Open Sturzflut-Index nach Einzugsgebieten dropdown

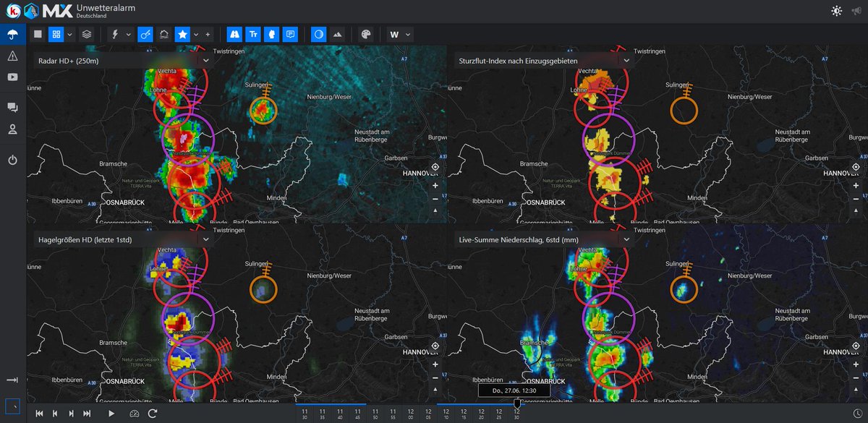point(545,61)
